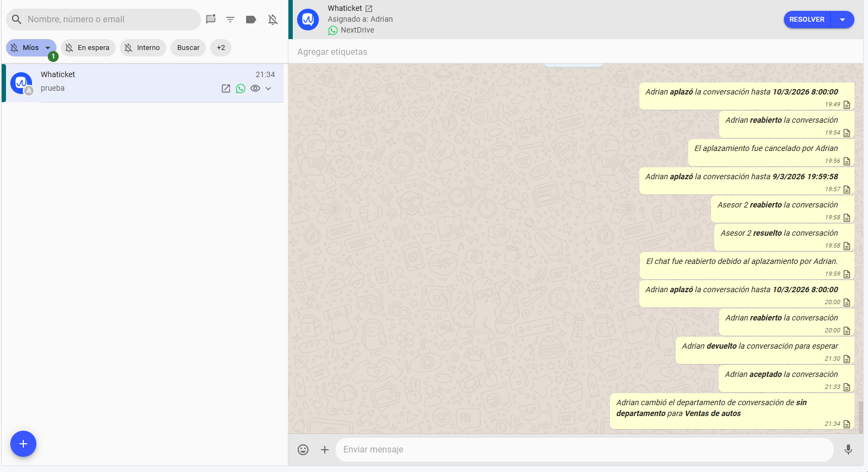
Task: Open contact external link icon beside Whaticket title
Action: click(x=369, y=9)
